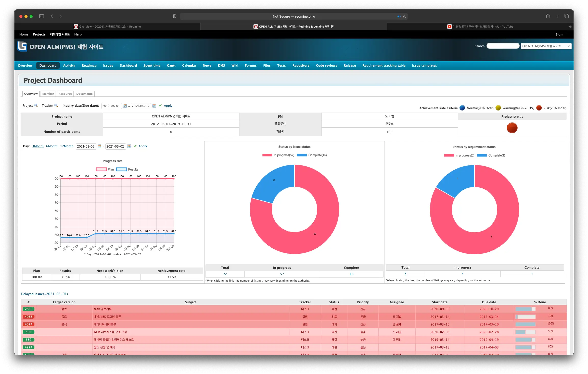This screenshot has width=588, height=374.
Task: Open the Requirement tracking table menu
Action: 384,66
